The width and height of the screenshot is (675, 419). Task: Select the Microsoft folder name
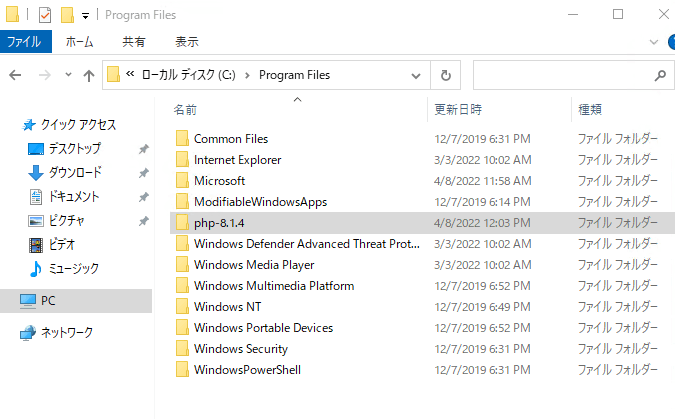[x=219, y=181]
